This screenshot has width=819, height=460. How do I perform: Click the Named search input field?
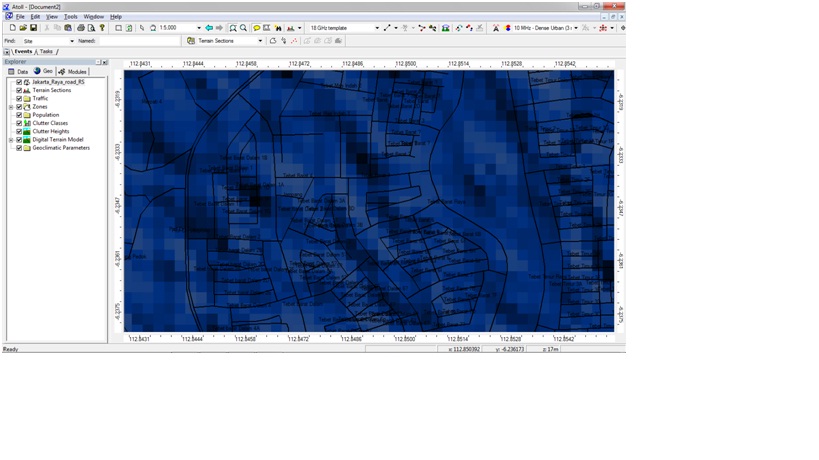(139, 41)
